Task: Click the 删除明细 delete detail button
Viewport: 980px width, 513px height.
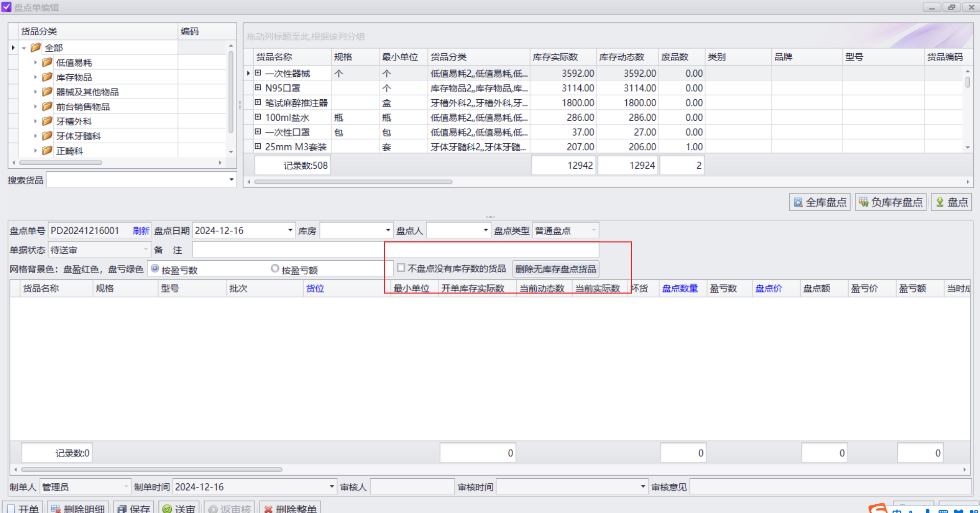Action: [x=78, y=507]
